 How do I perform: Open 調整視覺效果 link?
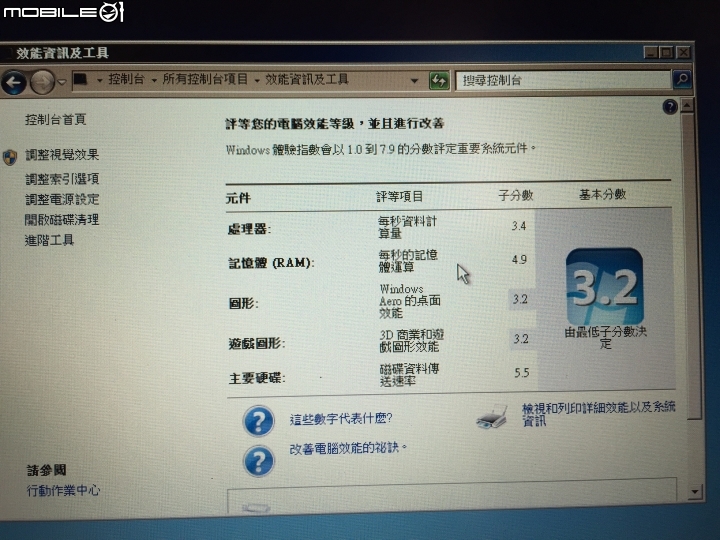62,155
